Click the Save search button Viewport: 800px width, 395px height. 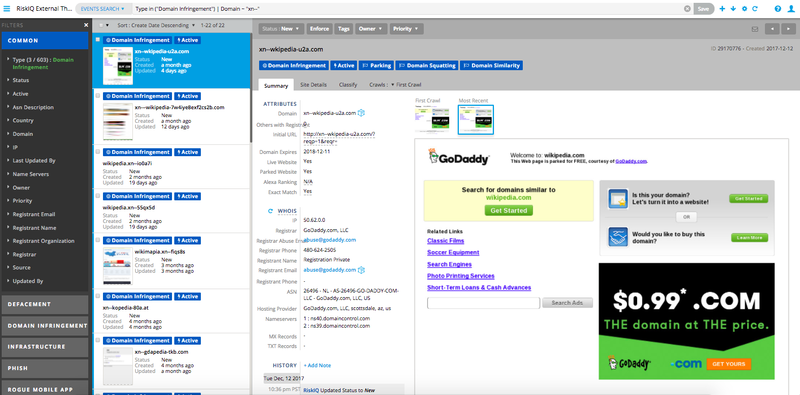click(x=704, y=9)
